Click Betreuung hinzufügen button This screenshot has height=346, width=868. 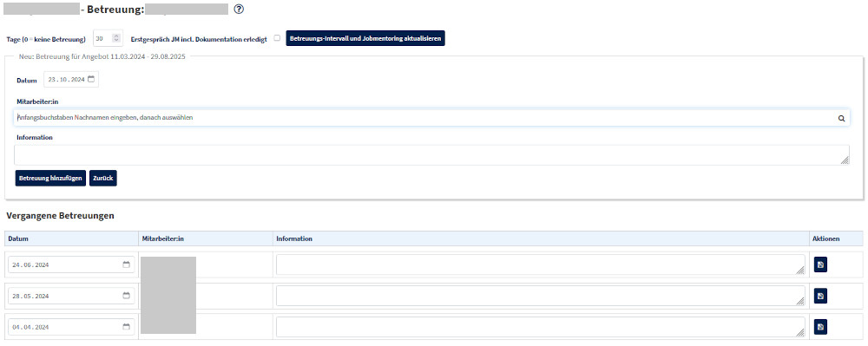tap(50, 179)
